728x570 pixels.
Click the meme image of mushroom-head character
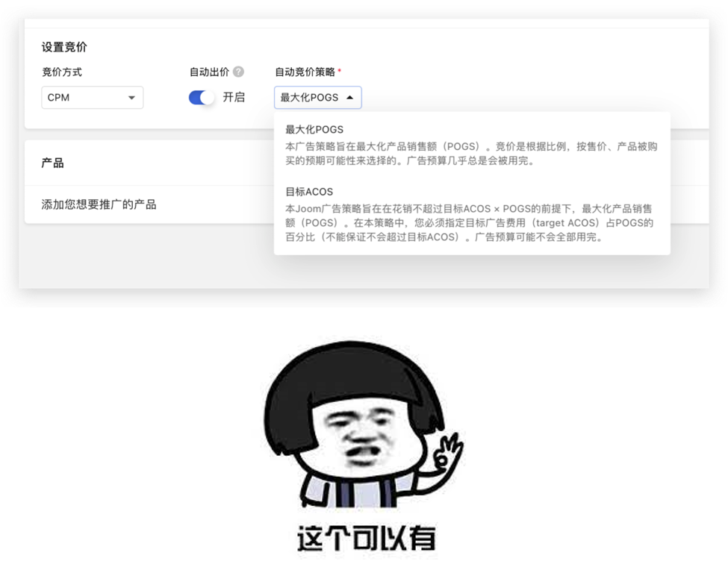(363, 425)
